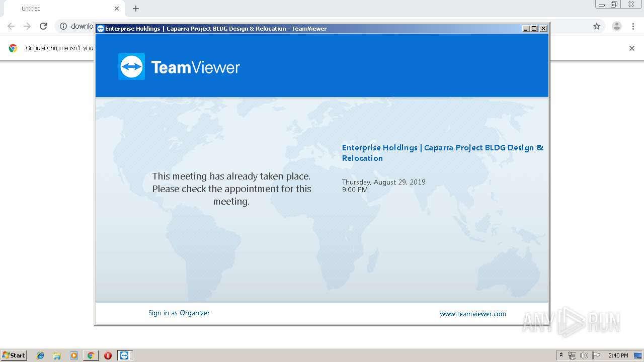Switch to TeamViewer in the taskbar
This screenshot has height=362, width=644.
(x=124, y=355)
